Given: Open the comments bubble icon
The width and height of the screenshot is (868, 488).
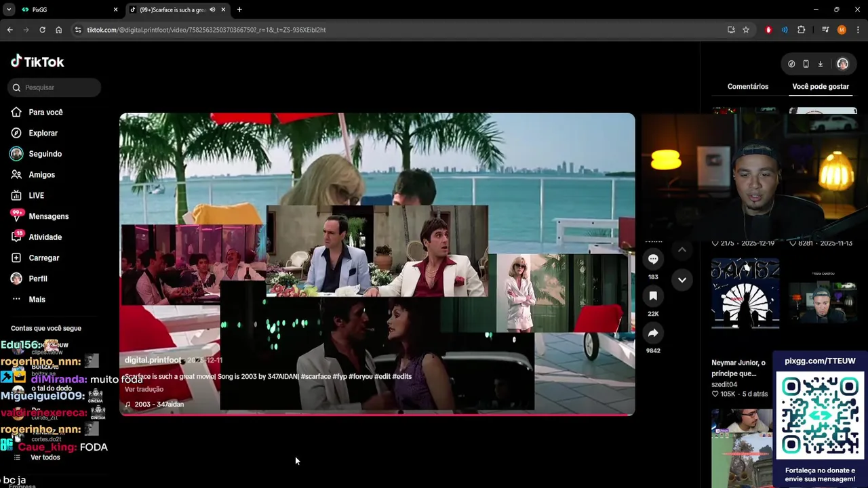Looking at the screenshot, I should click(x=653, y=259).
